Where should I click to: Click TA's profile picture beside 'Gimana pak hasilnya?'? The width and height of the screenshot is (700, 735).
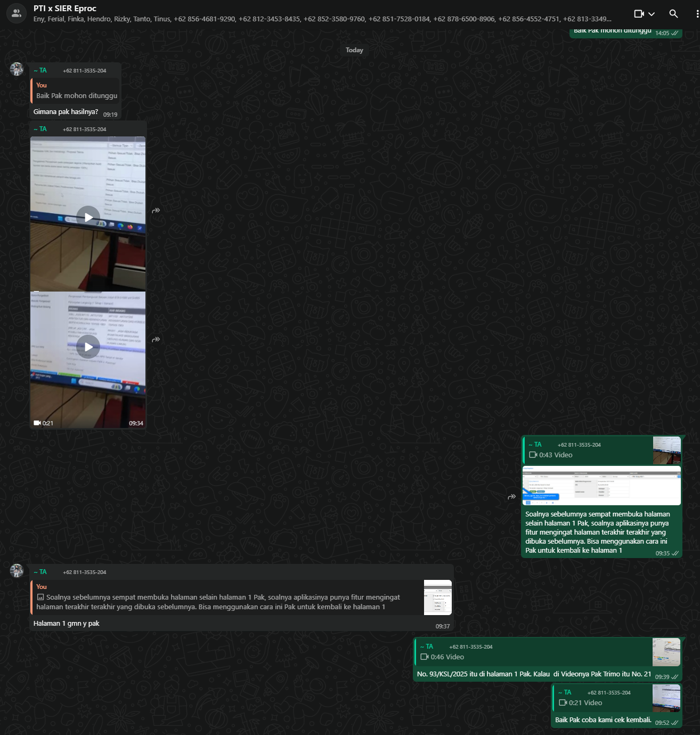pos(17,69)
